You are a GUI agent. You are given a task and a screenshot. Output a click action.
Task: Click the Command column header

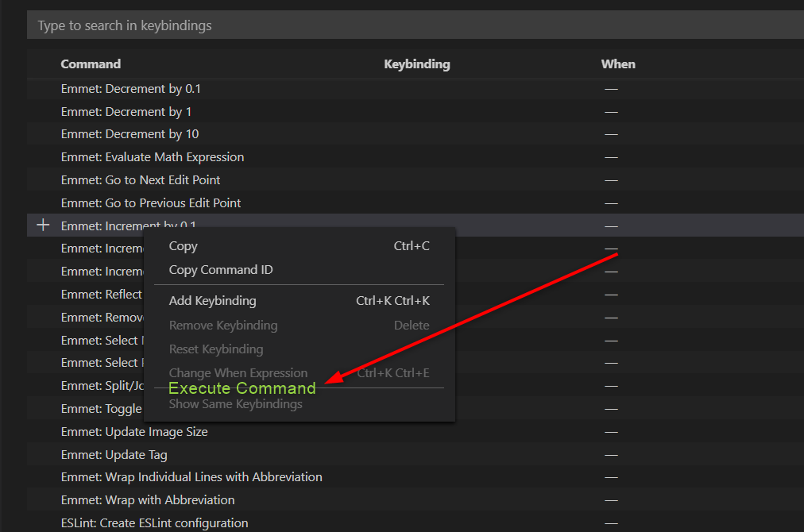pos(91,64)
